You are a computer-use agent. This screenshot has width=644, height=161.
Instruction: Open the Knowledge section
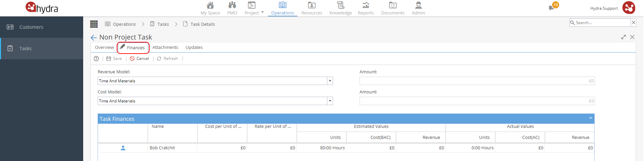coord(340,8)
